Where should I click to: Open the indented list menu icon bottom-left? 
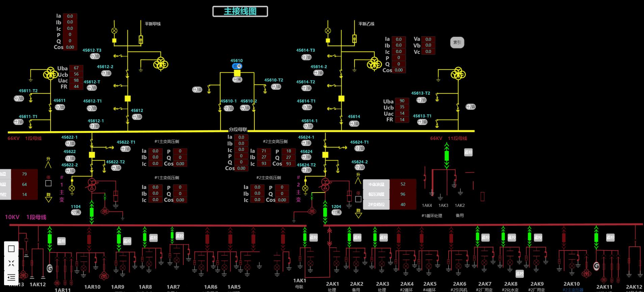click(x=11, y=277)
